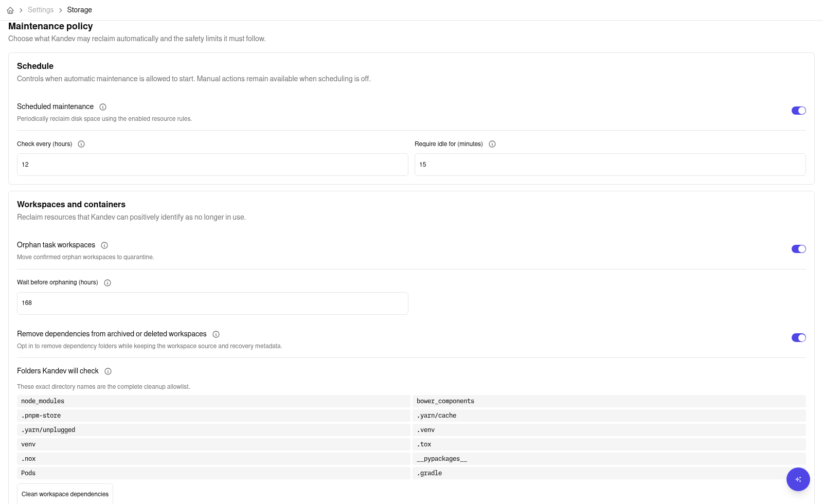Select the Storage breadcrumb

pyautogui.click(x=79, y=10)
